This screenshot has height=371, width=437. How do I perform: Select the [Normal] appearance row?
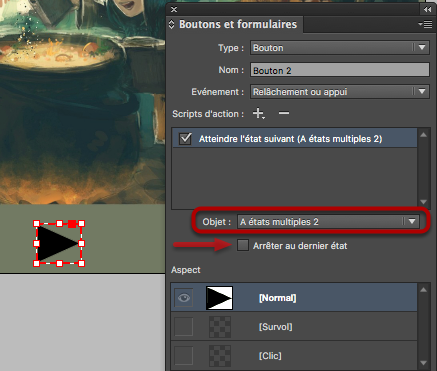pyautogui.click(x=294, y=297)
